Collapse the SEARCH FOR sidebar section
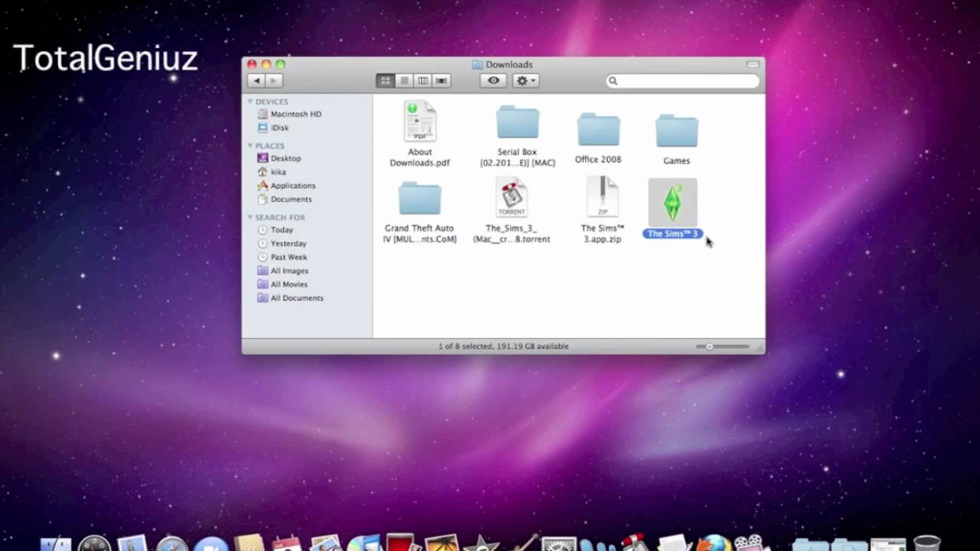This screenshot has height=551, width=980. pos(250,217)
